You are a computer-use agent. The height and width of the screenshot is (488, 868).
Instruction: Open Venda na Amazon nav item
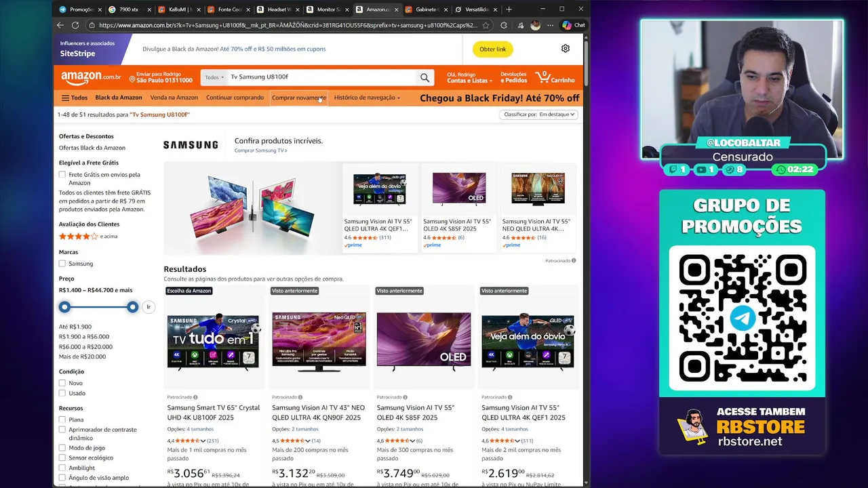pos(174,98)
